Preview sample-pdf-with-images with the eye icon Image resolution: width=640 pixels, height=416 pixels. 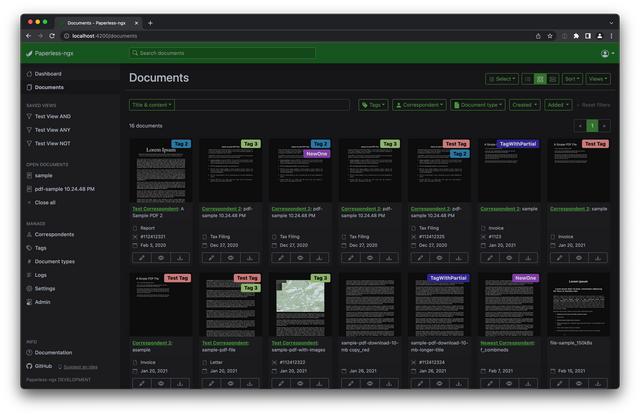click(x=300, y=383)
